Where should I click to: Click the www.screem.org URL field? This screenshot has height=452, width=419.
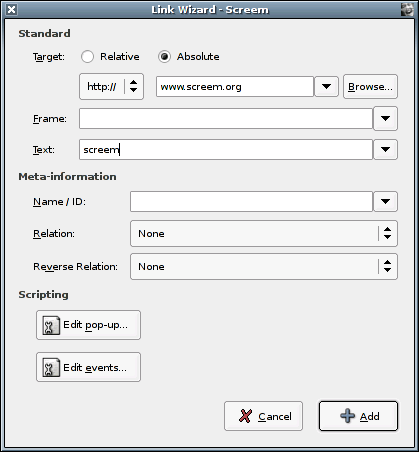pos(235,87)
